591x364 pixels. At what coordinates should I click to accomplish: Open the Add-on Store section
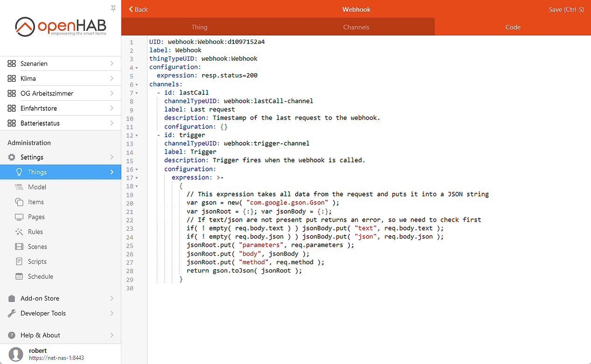click(x=61, y=298)
